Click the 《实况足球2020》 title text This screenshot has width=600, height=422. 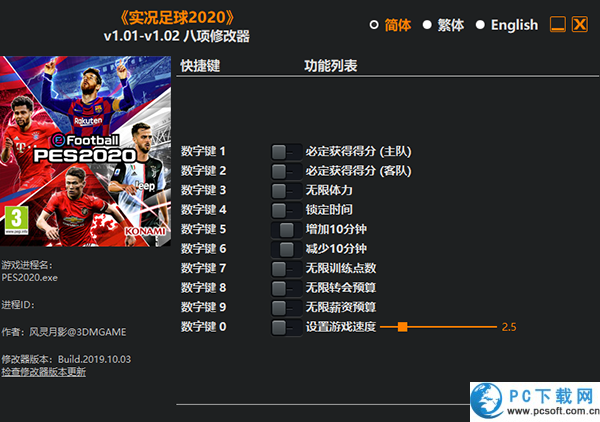pyautogui.click(x=177, y=17)
